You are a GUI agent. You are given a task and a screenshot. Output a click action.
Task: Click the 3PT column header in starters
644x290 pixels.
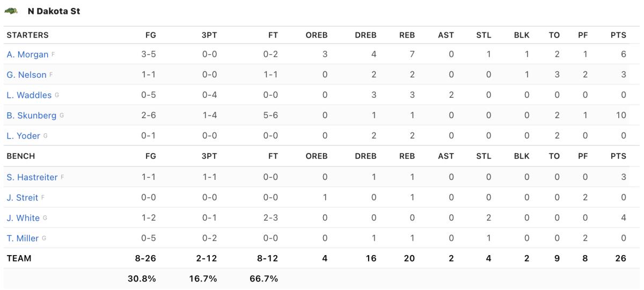(x=209, y=35)
